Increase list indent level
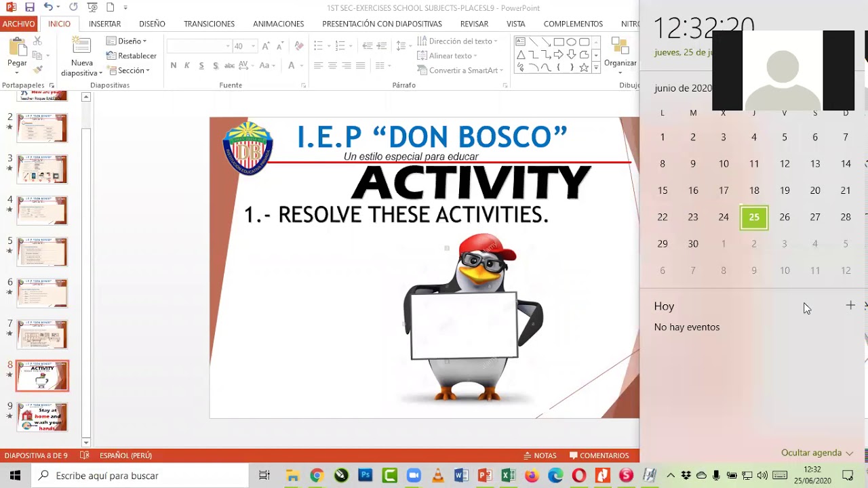The height and width of the screenshot is (488, 868). point(382,46)
